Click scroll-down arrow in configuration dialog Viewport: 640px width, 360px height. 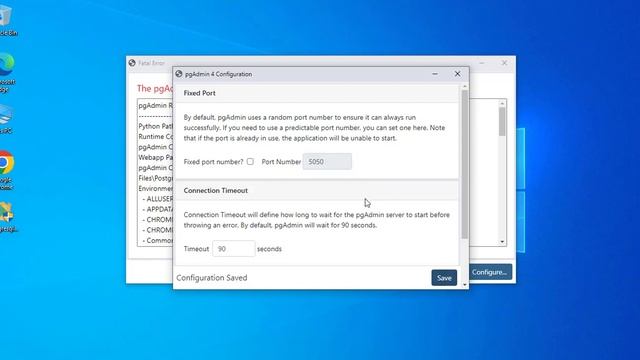(x=464, y=284)
